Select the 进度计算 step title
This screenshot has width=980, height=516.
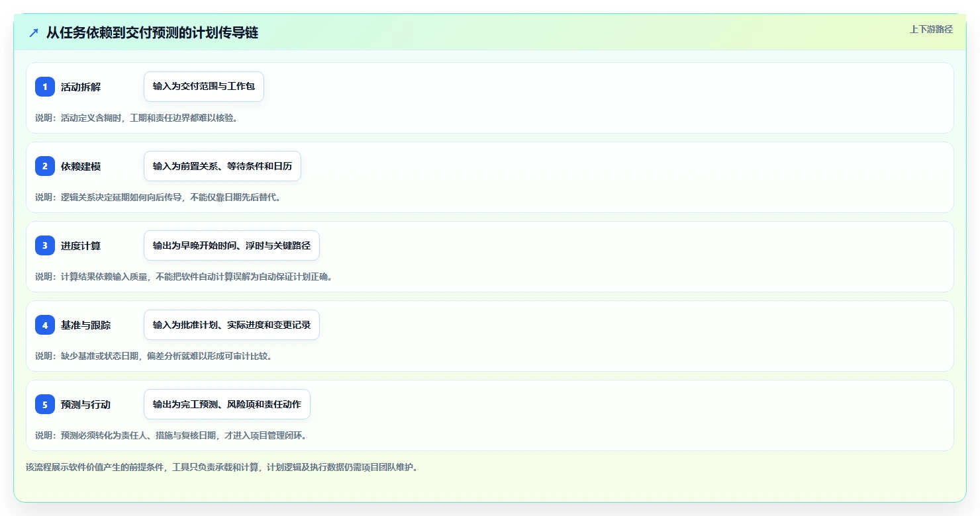tap(81, 245)
